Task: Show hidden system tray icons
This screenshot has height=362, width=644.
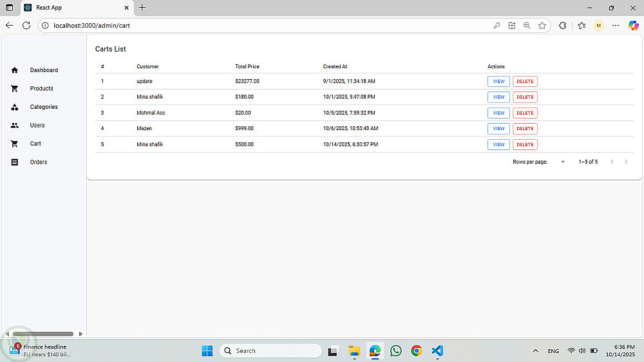Action: pyautogui.click(x=535, y=351)
